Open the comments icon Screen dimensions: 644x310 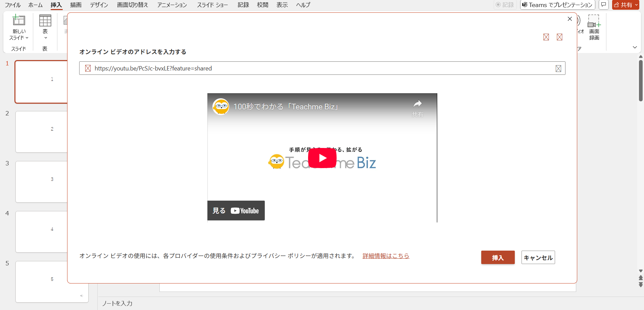(x=603, y=5)
